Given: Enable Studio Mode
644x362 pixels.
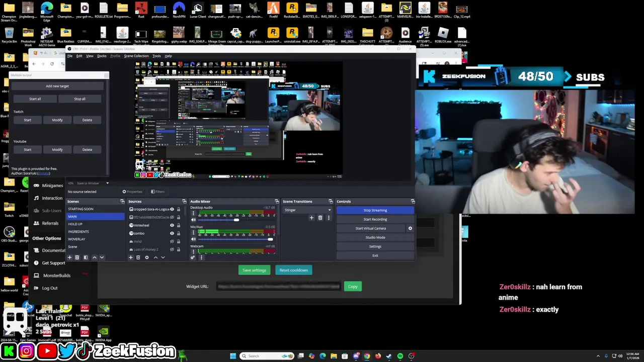Looking at the screenshot, I should pyautogui.click(x=375, y=237).
